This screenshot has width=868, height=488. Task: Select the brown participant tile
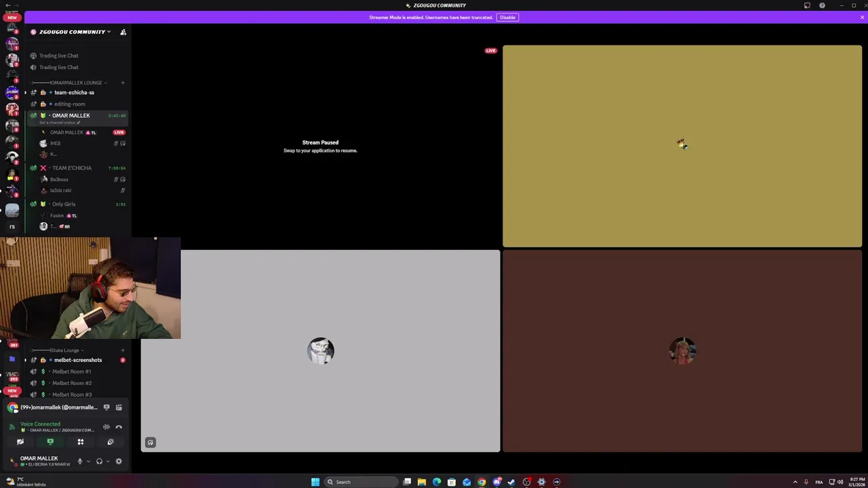(682, 350)
